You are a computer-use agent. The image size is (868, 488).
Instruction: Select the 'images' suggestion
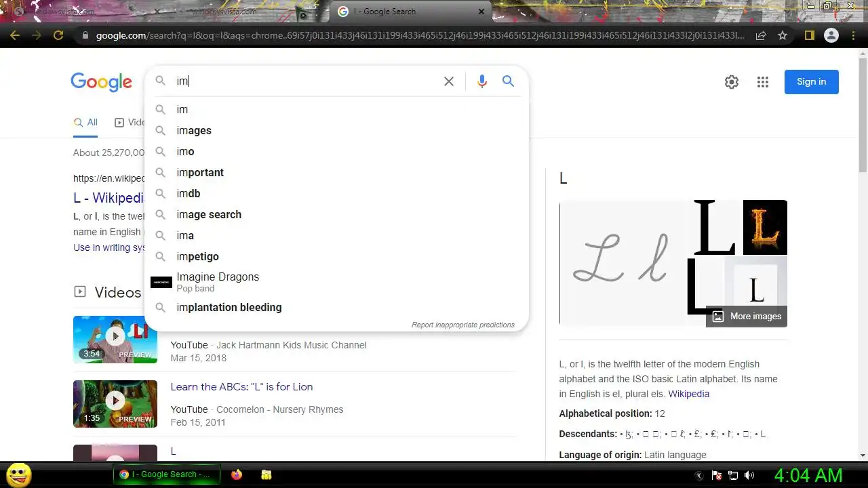pyautogui.click(x=336, y=130)
